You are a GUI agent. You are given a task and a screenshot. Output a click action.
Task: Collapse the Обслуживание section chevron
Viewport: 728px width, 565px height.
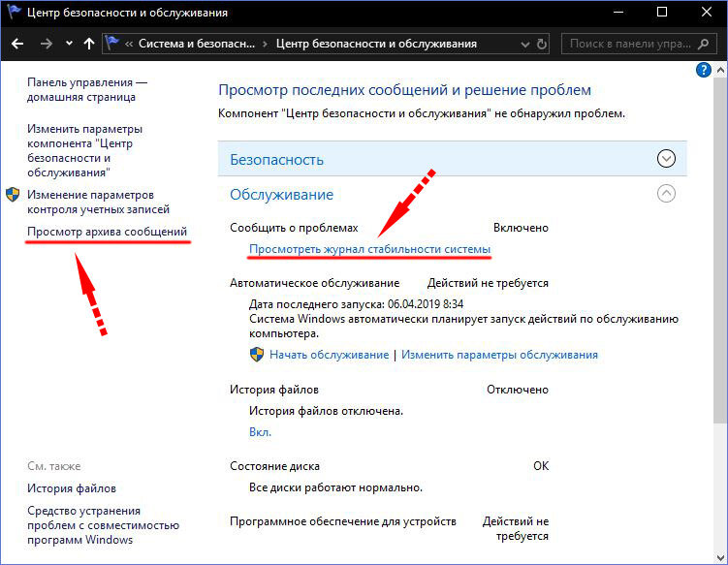click(666, 193)
